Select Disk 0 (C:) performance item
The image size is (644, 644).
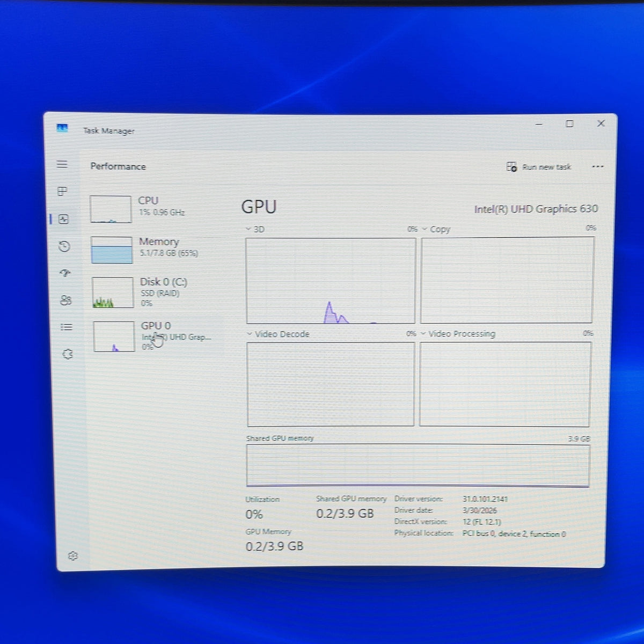[156, 292]
